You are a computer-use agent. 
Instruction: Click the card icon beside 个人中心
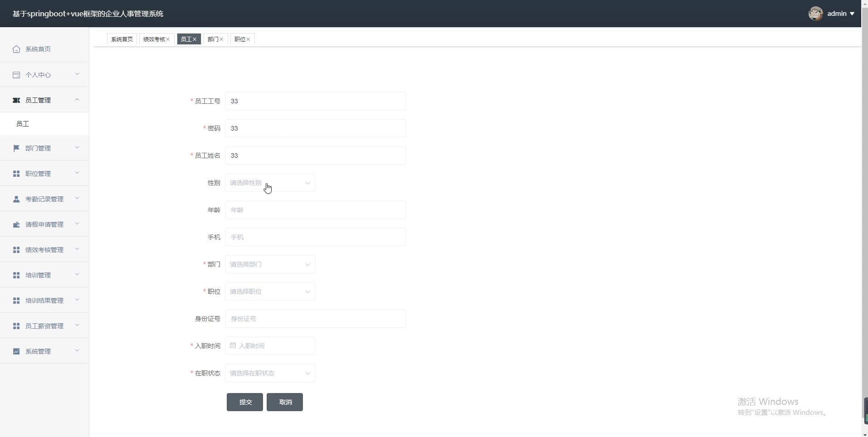point(16,75)
